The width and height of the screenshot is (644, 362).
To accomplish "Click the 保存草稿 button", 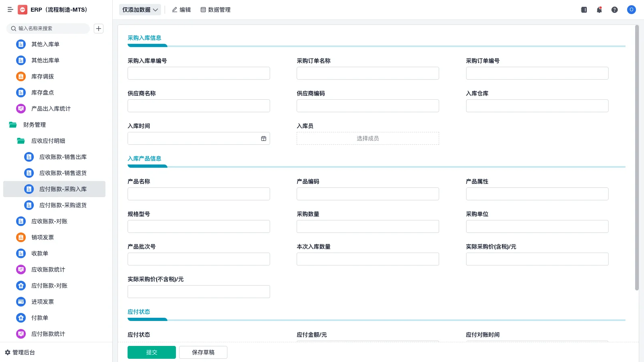I will (x=203, y=352).
